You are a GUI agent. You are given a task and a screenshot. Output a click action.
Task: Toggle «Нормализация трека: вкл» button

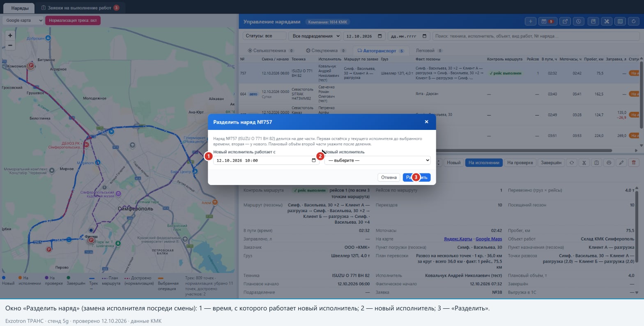point(73,20)
